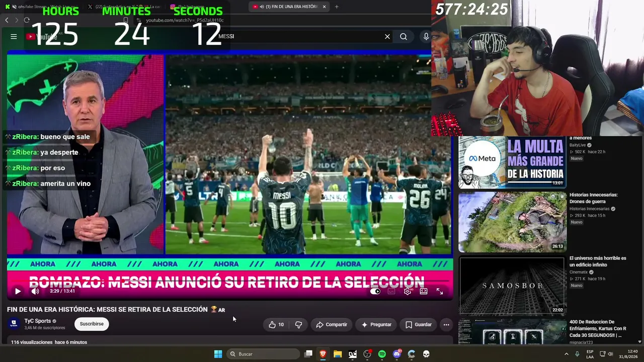Start voice search with microphone

point(426,36)
